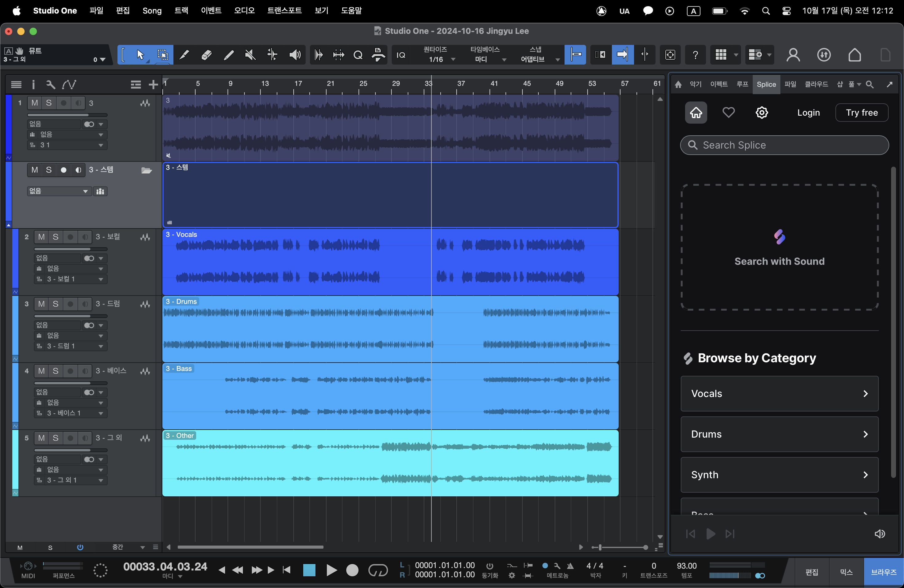Image resolution: width=904 pixels, height=588 pixels.
Task: Detach browser panel with arrow icon
Action: tap(890, 84)
